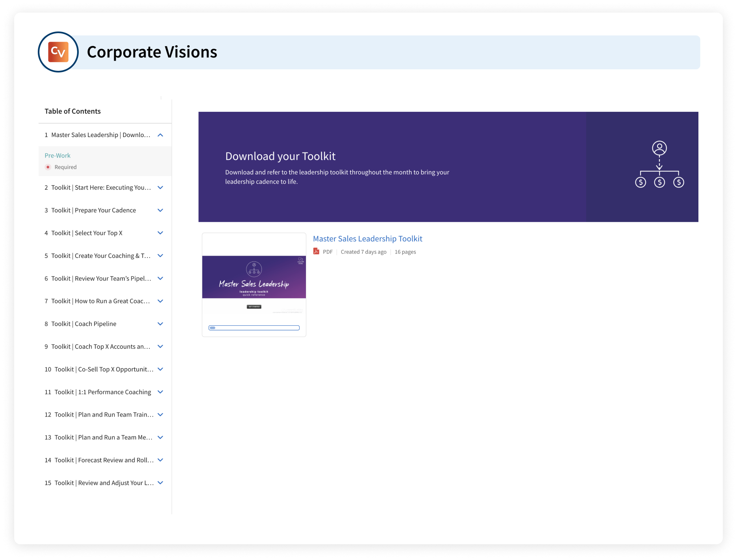Viewport: 737px width, 560px height.
Task: Expand the Coach Pipeline section chevron
Action: [x=160, y=324]
